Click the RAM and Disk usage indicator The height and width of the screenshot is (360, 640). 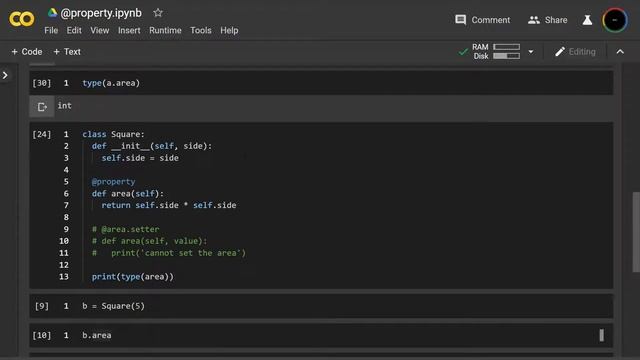(x=496, y=51)
